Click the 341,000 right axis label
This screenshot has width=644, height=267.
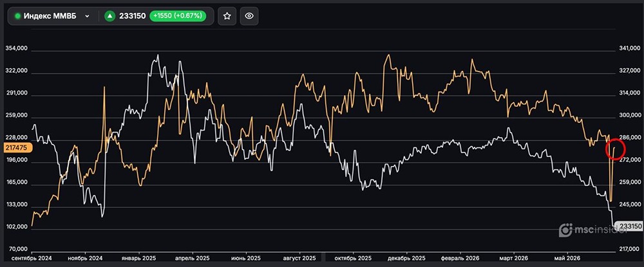[x=630, y=48]
